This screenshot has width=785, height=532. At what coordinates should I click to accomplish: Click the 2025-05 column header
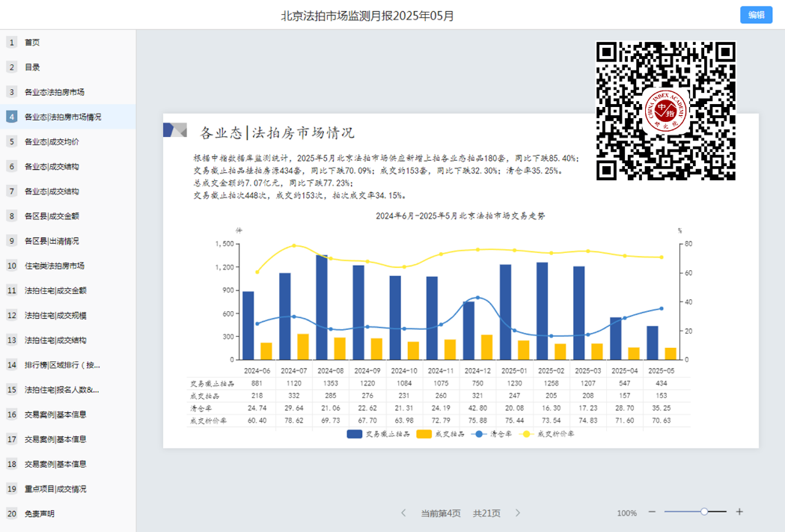pos(662,371)
